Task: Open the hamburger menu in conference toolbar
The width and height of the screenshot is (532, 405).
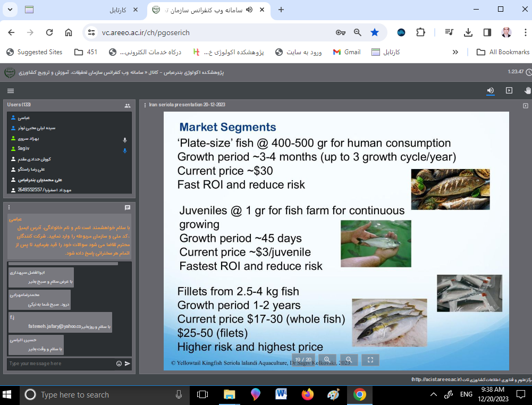Action: pos(11,91)
